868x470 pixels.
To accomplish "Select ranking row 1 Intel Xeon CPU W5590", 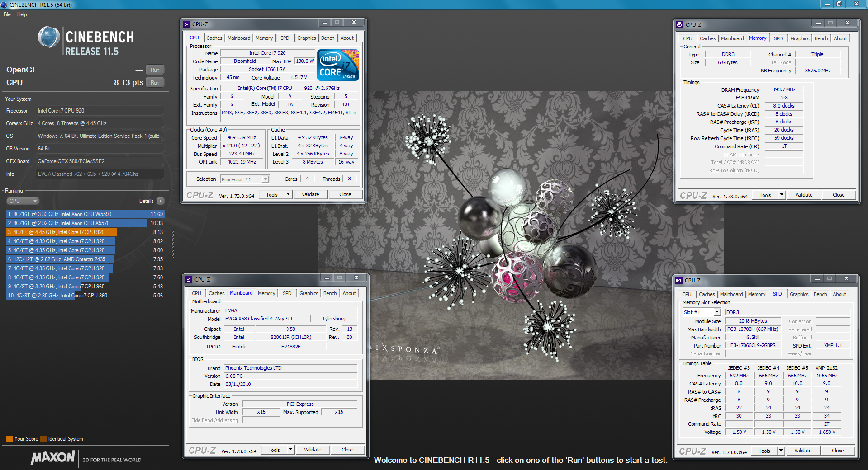I will pyautogui.click(x=85, y=214).
